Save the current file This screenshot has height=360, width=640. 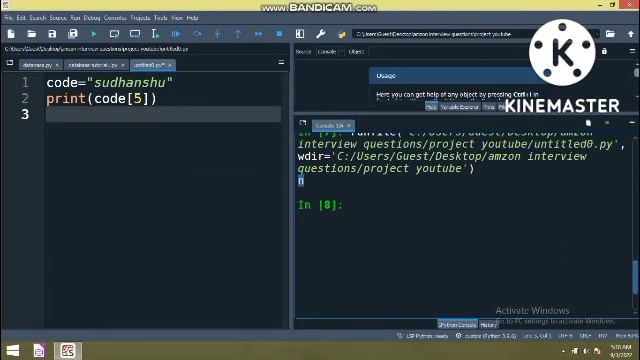click(x=52, y=34)
